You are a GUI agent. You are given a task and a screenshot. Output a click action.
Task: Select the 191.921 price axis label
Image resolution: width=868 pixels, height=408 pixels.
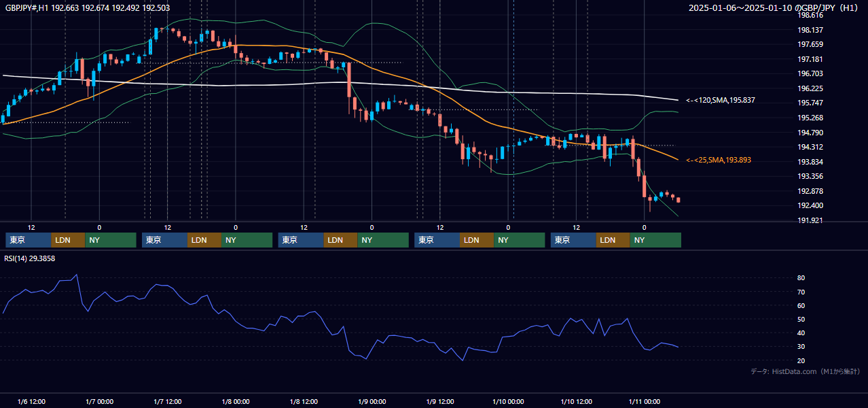(x=810, y=220)
